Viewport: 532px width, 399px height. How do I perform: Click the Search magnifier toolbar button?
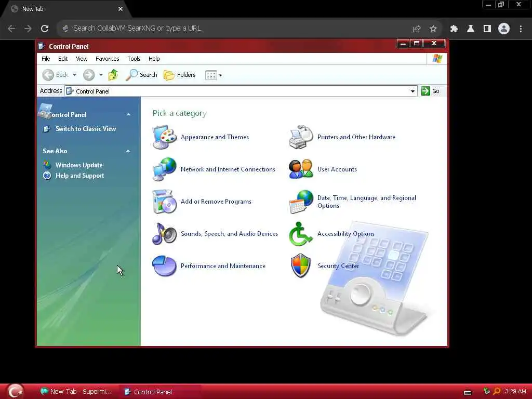(x=141, y=75)
